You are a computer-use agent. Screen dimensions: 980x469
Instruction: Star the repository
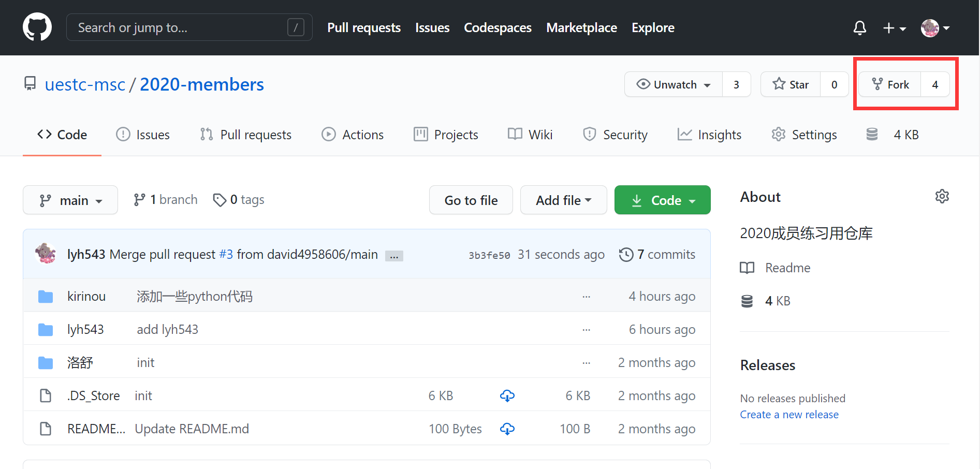791,84
